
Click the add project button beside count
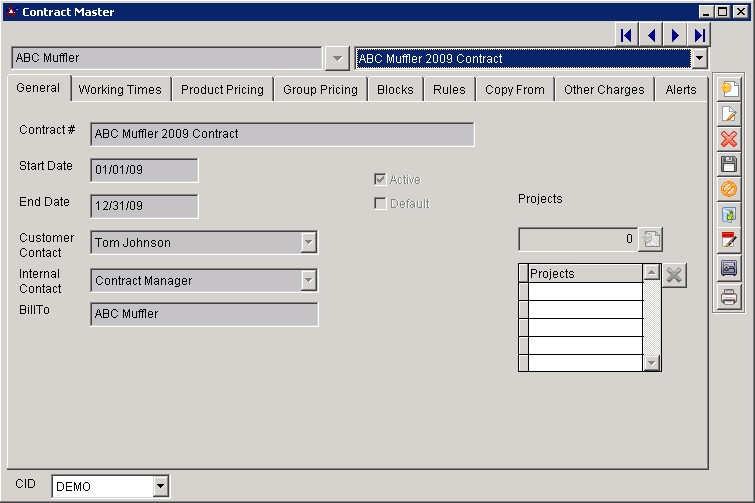click(x=651, y=240)
